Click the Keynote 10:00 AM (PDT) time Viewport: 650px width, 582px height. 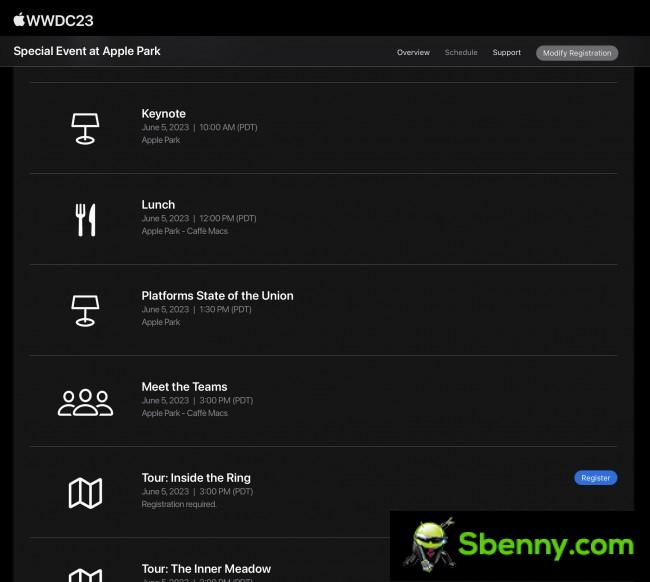[228, 127]
